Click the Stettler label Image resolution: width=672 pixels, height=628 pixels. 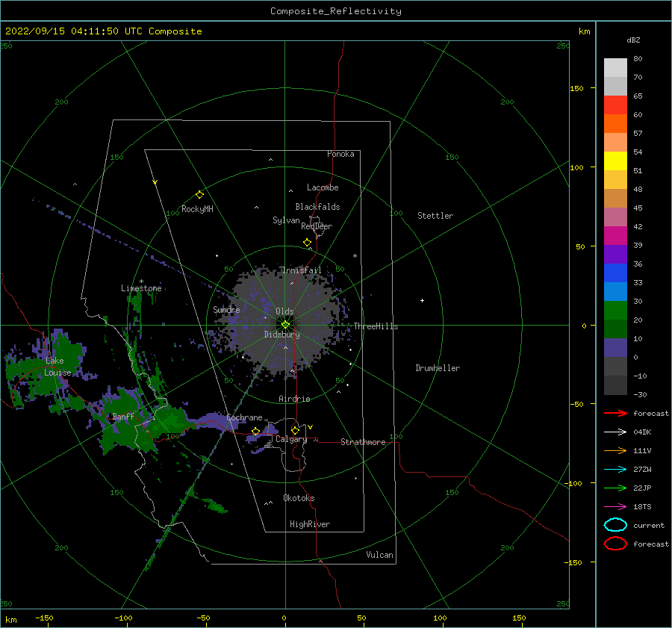(x=435, y=216)
